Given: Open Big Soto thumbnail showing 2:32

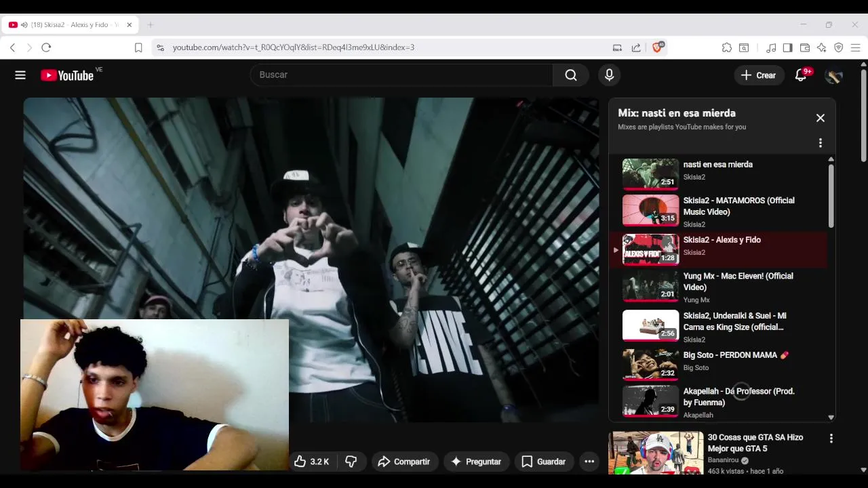Looking at the screenshot, I should pyautogui.click(x=650, y=365).
